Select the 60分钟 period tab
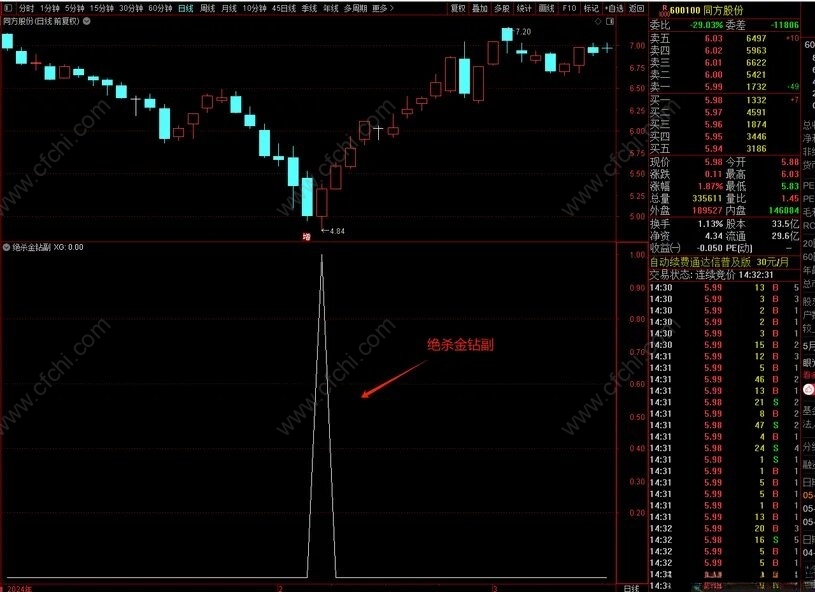This screenshot has width=815, height=592. [x=160, y=8]
